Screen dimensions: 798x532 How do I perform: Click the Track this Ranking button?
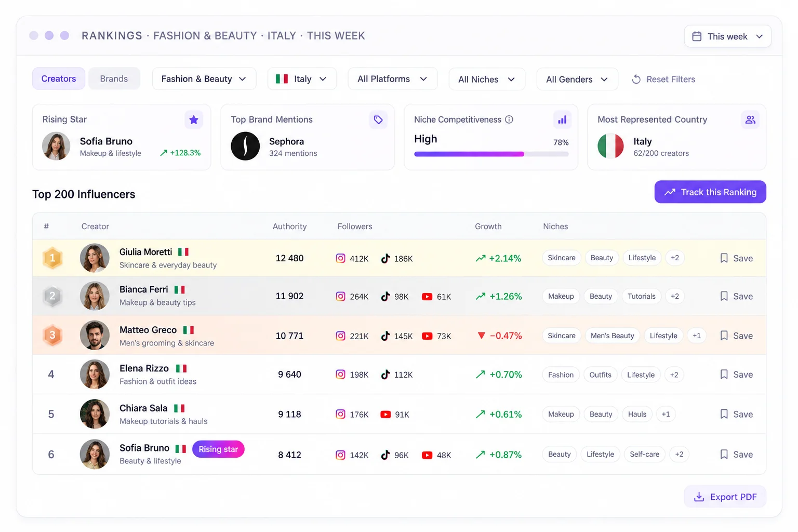tap(710, 192)
